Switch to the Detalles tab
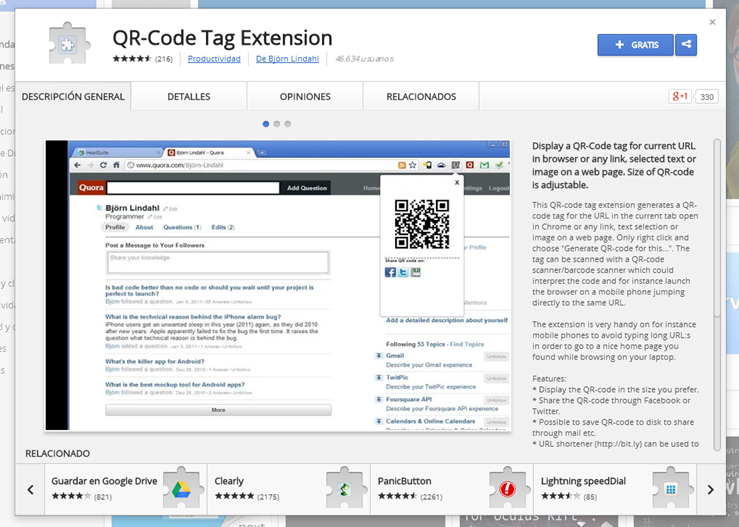The width and height of the screenshot is (739, 527). click(x=189, y=97)
